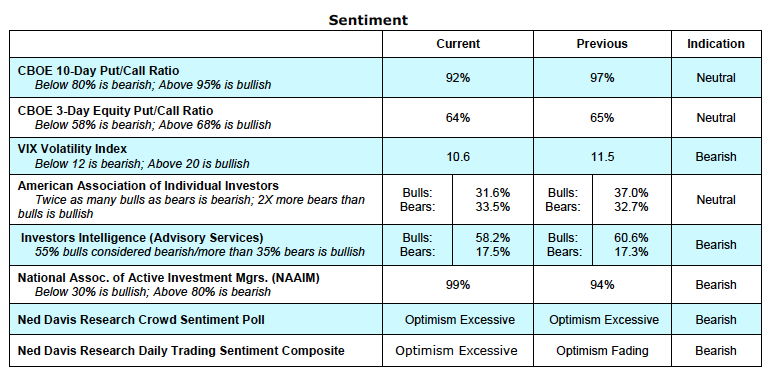The width and height of the screenshot is (774, 372).
Task: Click previous VIX value 11.5
Action: click(x=602, y=157)
